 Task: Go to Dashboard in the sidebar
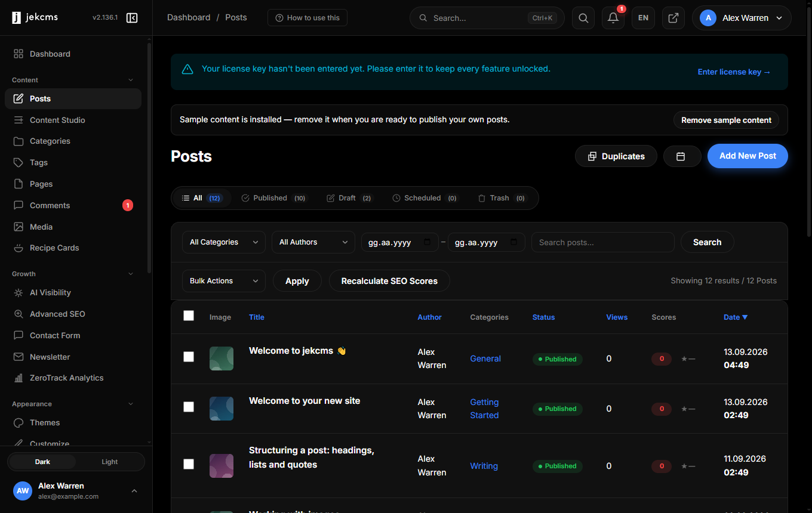[73, 54]
